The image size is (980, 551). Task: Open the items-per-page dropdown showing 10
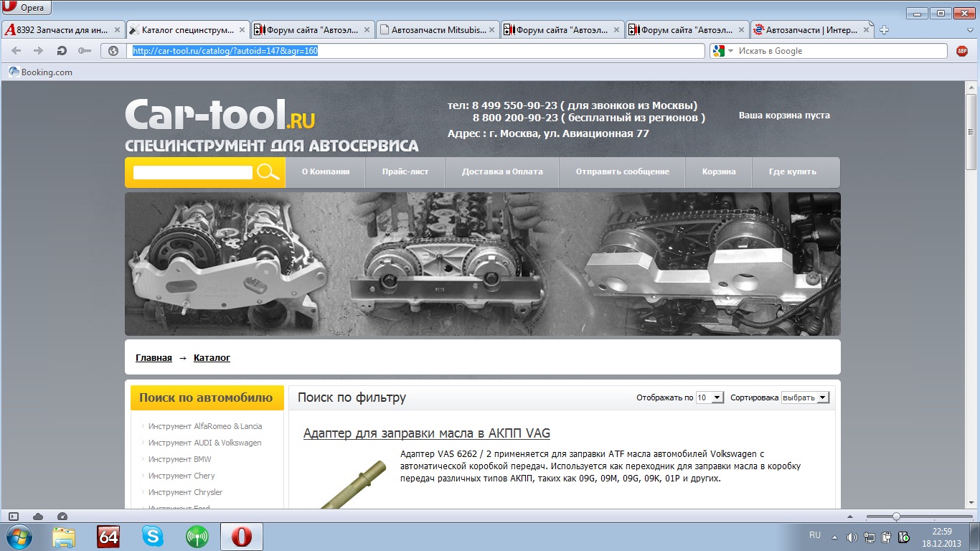pyautogui.click(x=710, y=397)
